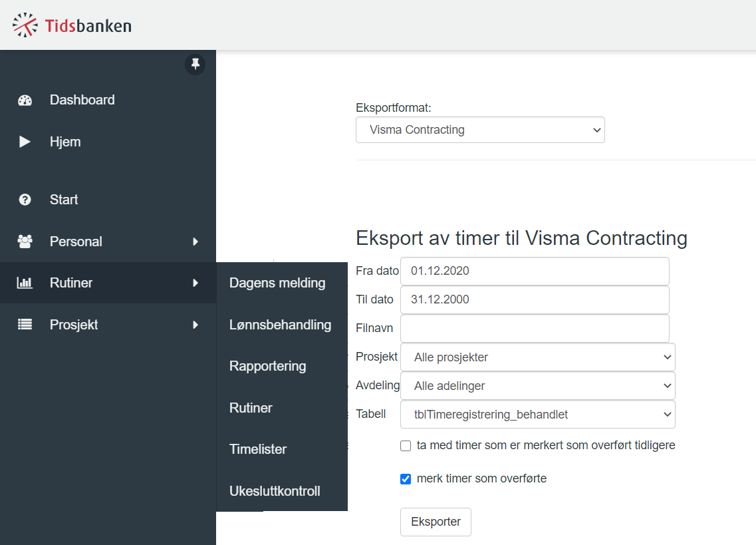Open the Start menu item
756x545 pixels.
pyautogui.click(x=108, y=200)
